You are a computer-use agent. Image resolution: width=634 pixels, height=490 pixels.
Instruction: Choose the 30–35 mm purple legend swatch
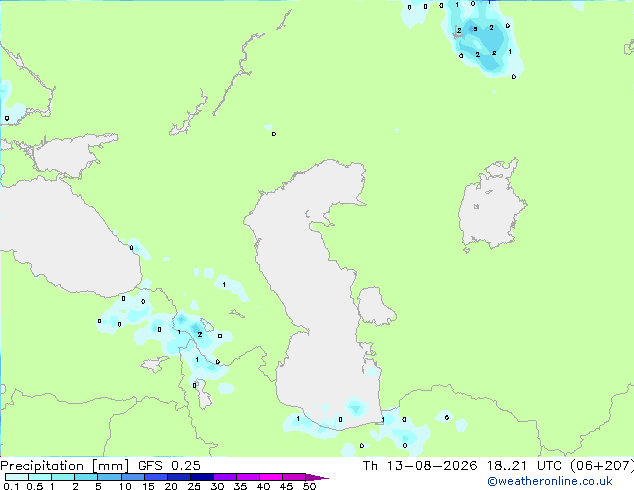click(225, 477)
